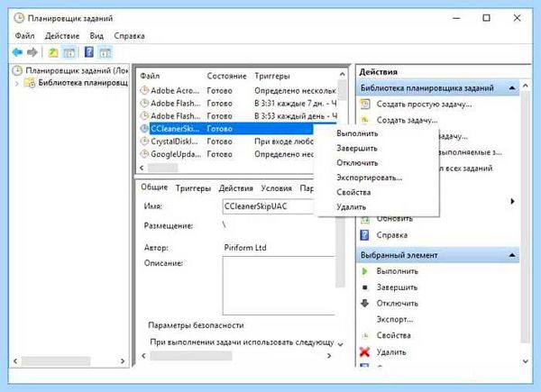Click the clock icon of CrystalDiskI task

(144, 141)
